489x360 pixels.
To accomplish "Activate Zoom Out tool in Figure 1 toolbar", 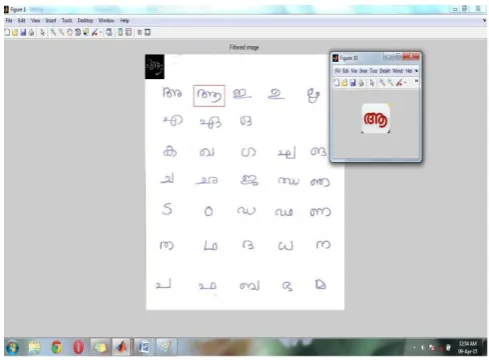I will pyautogui.click(x=61, y=32).
